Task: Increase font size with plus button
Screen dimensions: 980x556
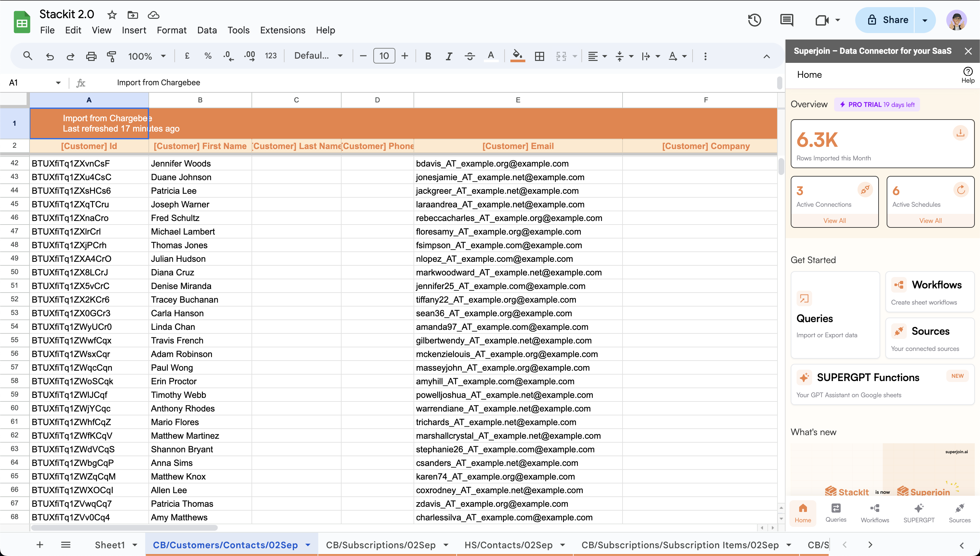Action: [x=404, y=56]
